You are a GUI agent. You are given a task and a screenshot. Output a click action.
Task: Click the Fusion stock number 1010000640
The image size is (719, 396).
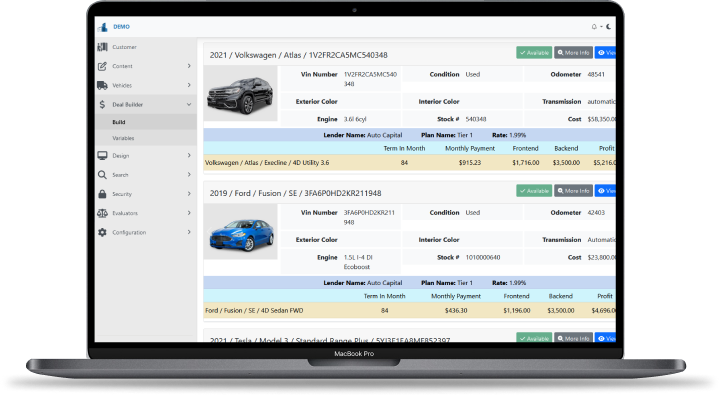483,258
